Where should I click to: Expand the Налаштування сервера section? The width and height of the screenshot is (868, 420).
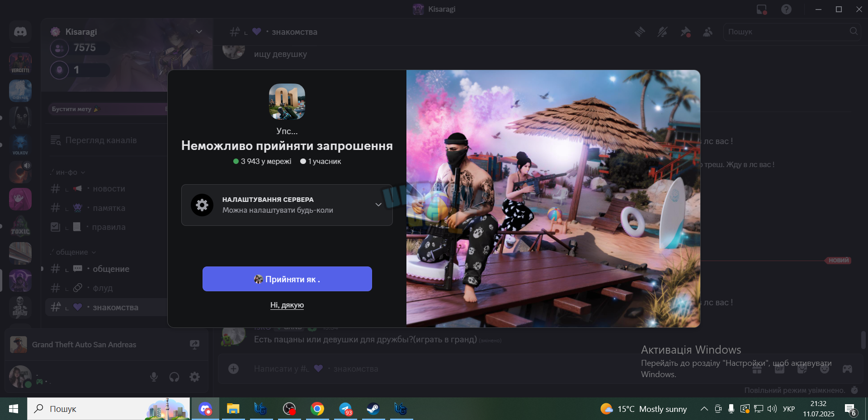287,205
